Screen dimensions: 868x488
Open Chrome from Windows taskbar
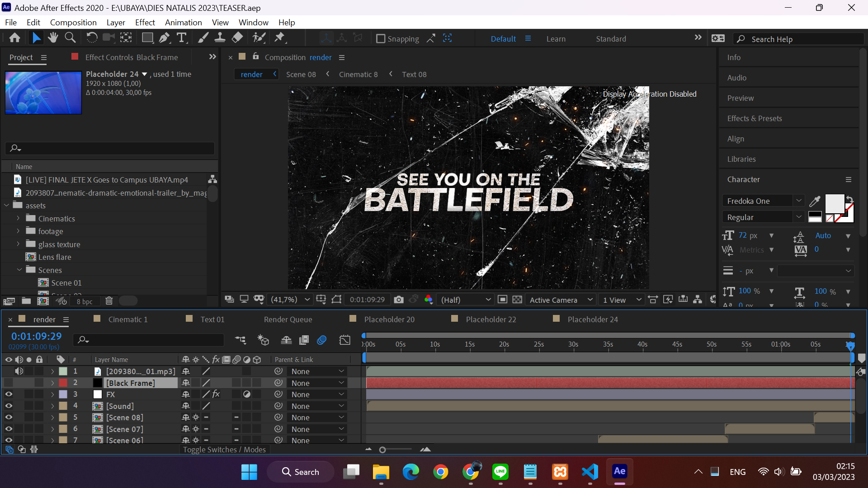[440, 472]
